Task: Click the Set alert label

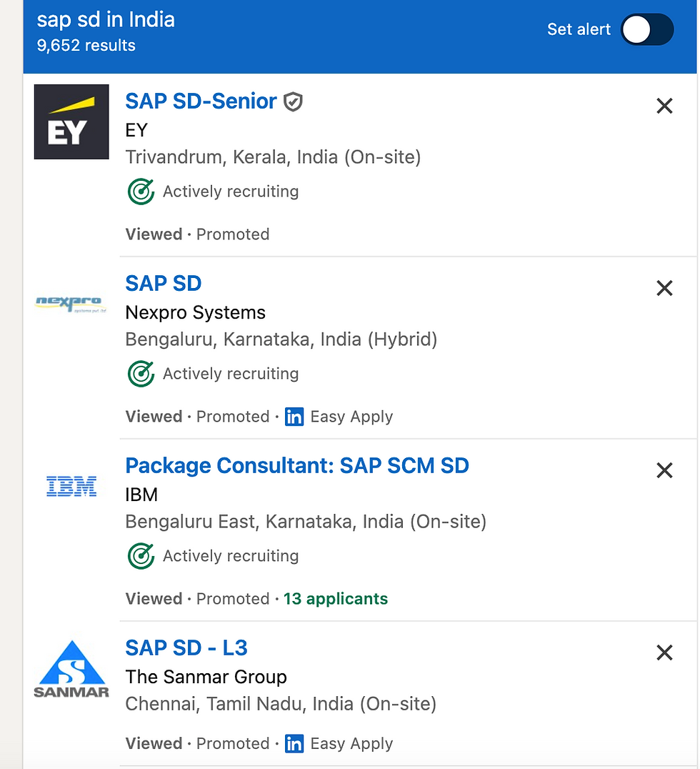Action: (x=579, y=29)
